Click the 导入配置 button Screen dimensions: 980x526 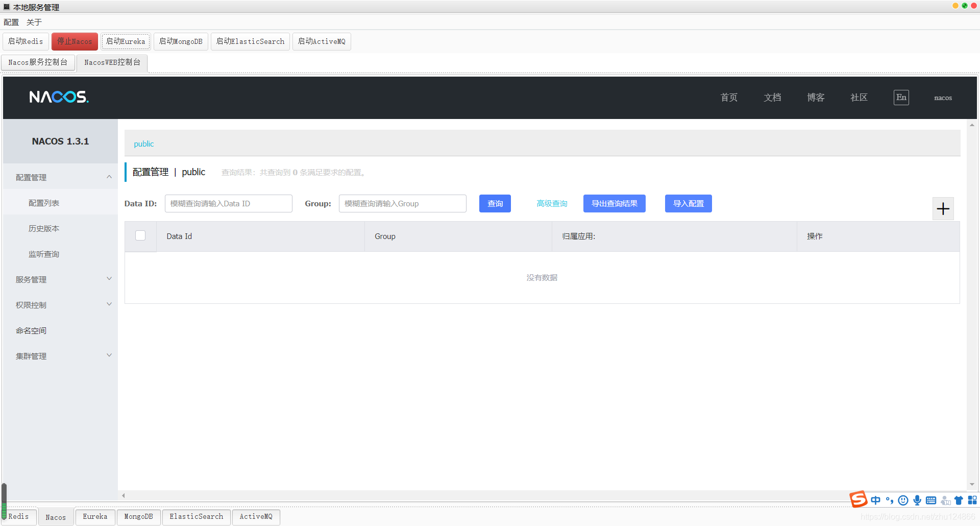[689, 203]
